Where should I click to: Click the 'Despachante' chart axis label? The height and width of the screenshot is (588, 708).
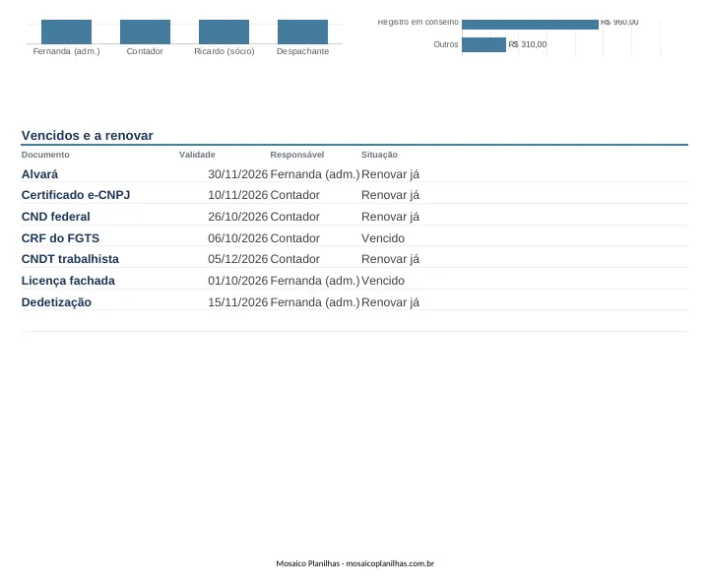click(x=302, y=51)
